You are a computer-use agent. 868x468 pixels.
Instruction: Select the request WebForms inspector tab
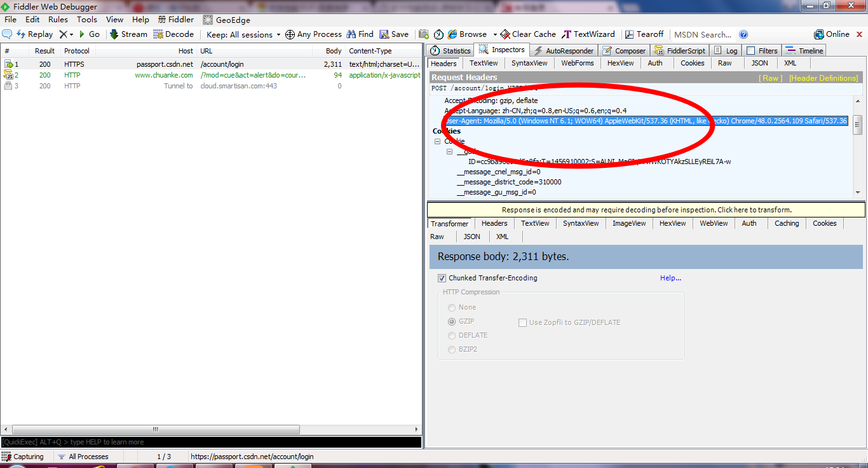577,63
